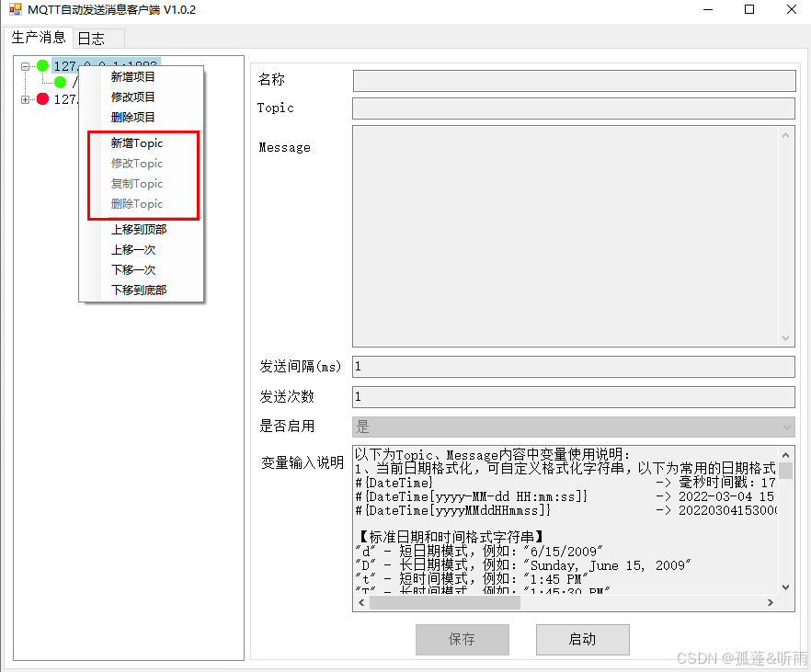Choose 修改项目 from the context menu
Screen dimensions: 811x672
pyautogui.click(x=133, y=97)
